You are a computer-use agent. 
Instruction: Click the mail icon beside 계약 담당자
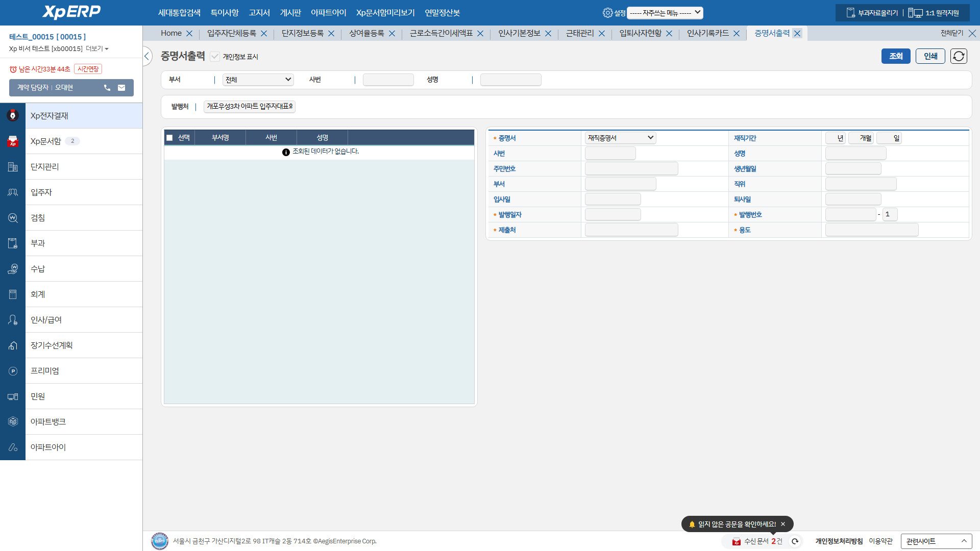click(121, 88)
